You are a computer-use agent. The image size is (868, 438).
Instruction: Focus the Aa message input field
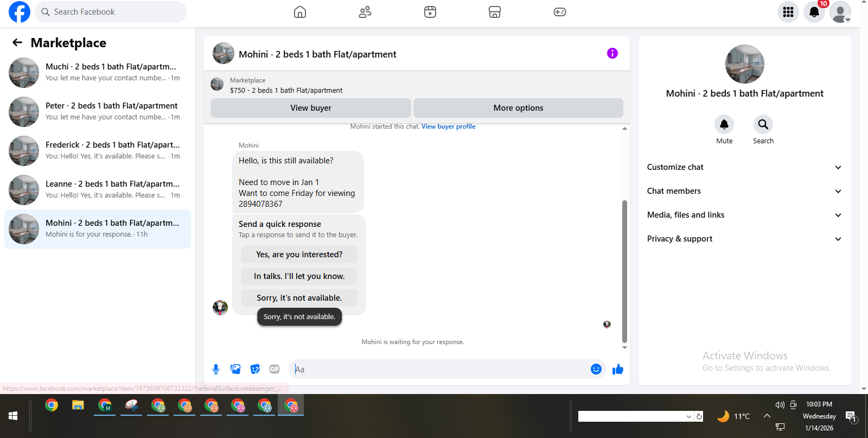439,369
